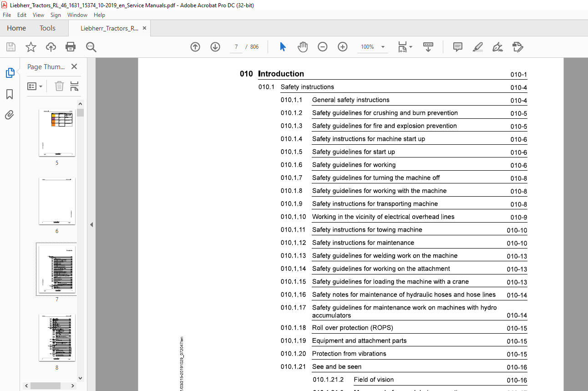Open the View menu

39,15
